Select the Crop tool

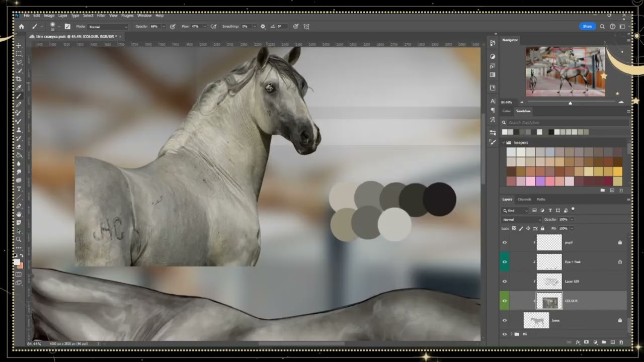coord(19,79)
